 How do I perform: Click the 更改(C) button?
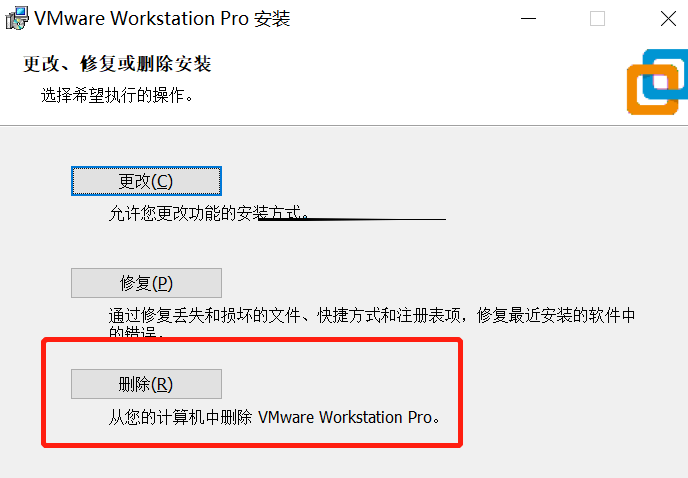coord(146,181)
